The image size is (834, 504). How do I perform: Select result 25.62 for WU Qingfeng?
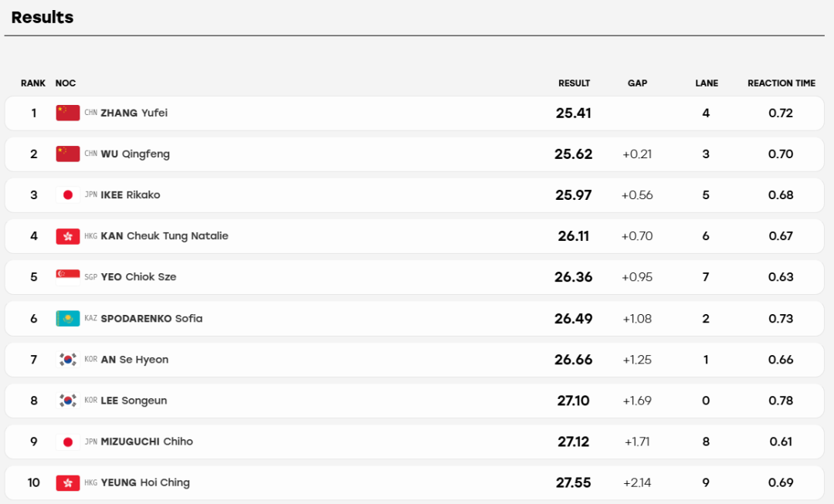coord(573,154)
